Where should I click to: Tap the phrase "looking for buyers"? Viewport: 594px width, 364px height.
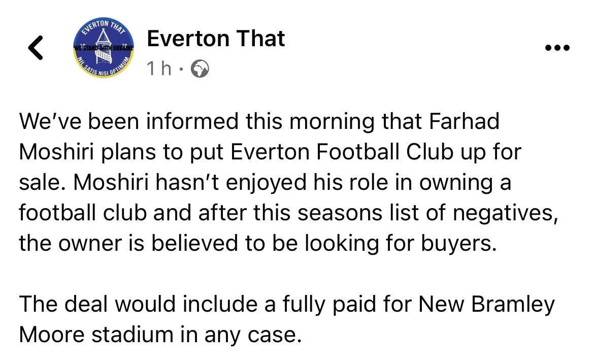click(398, 243)
